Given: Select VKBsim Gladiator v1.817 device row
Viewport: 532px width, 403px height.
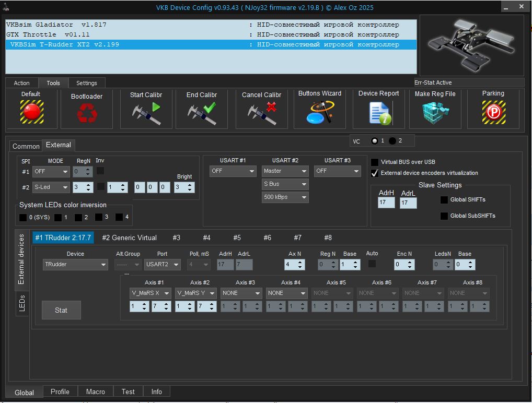Looking at the screenshot, I should [x=211, y=25].
